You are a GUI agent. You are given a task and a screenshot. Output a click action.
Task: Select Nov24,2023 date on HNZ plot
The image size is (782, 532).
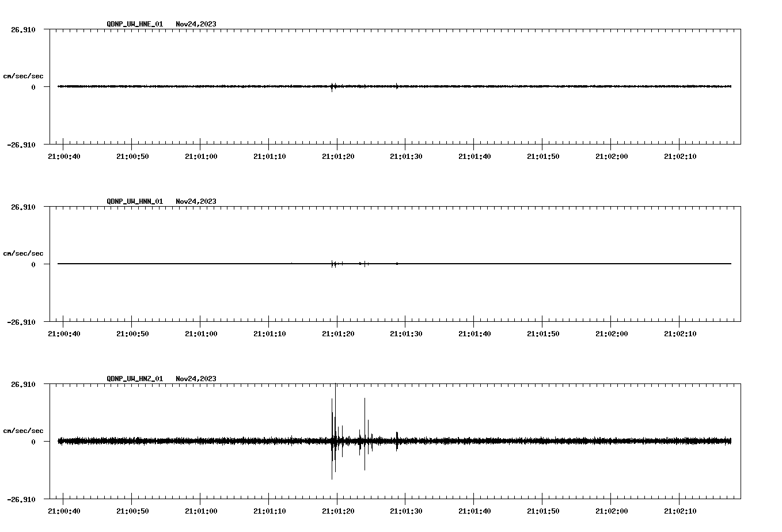point(196,379)
